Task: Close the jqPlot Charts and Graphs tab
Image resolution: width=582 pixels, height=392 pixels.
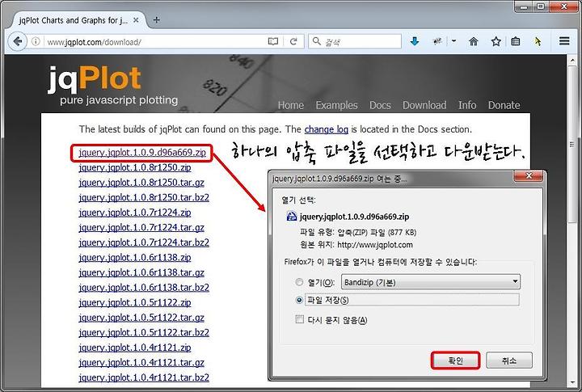Action: (x=136, y=20)
